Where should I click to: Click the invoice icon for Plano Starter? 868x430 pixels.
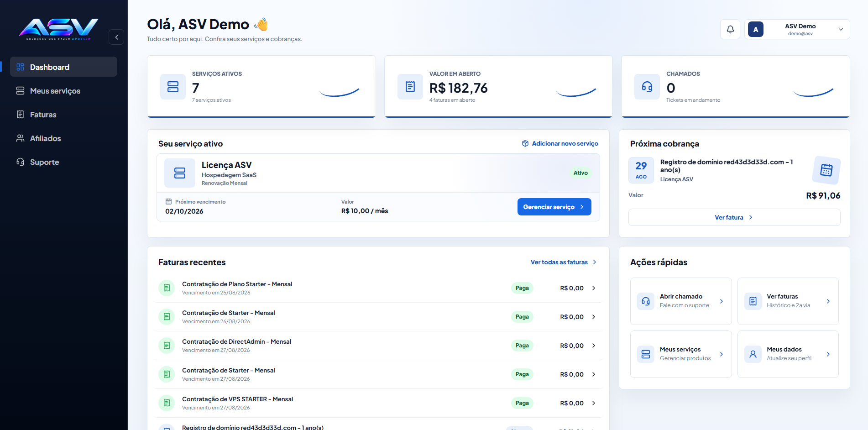pyautogui.click(x=167, y=288)
